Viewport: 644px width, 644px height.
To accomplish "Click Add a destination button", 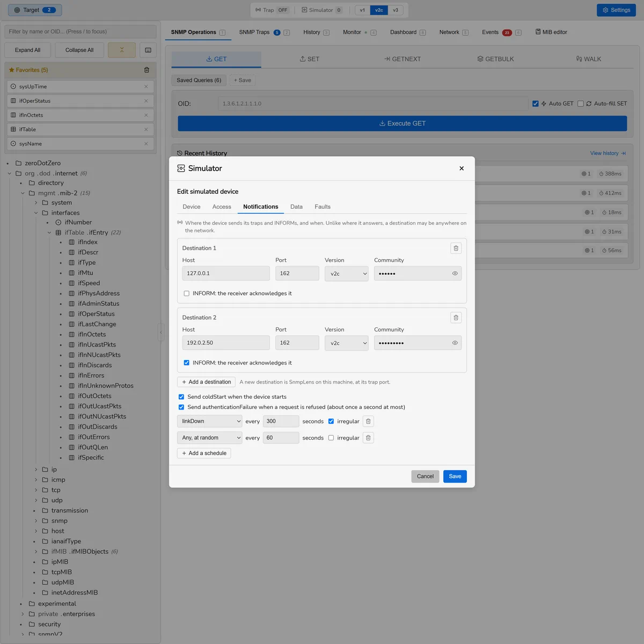I will 207,382.
